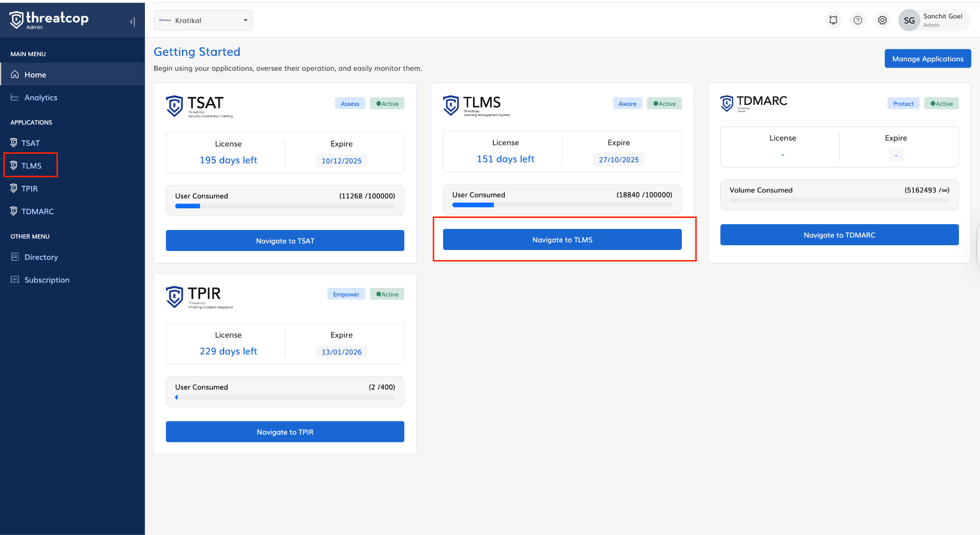Go to Home menu item
Screen dimensions: 980x535
(72, 74)
